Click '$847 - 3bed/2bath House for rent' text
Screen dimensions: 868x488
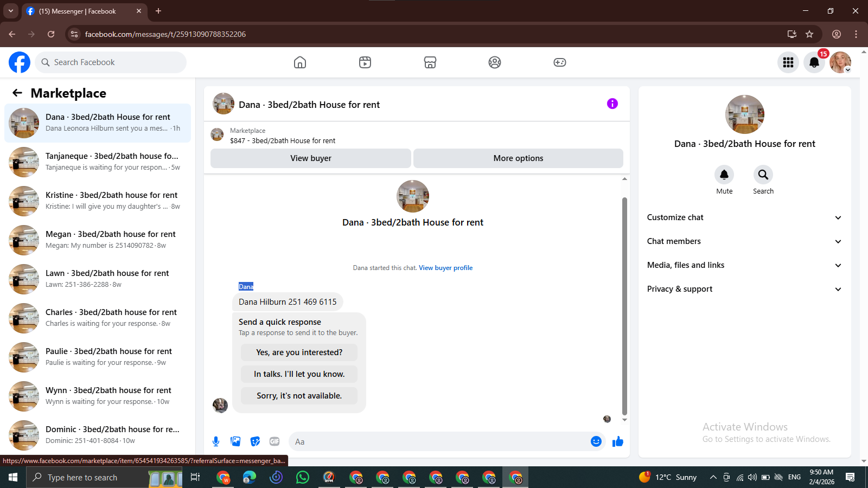[x=283, y=140]
